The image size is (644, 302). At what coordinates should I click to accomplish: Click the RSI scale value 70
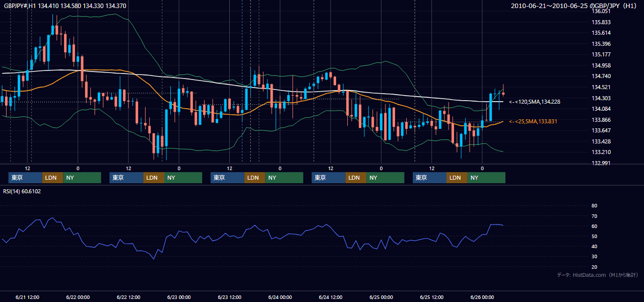594,216
